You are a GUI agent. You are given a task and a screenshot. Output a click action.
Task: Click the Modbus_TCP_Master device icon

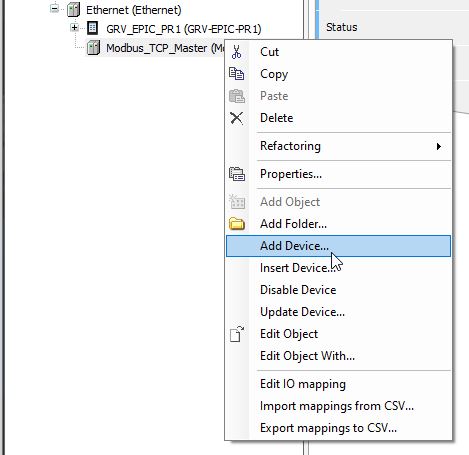(93, 48)
